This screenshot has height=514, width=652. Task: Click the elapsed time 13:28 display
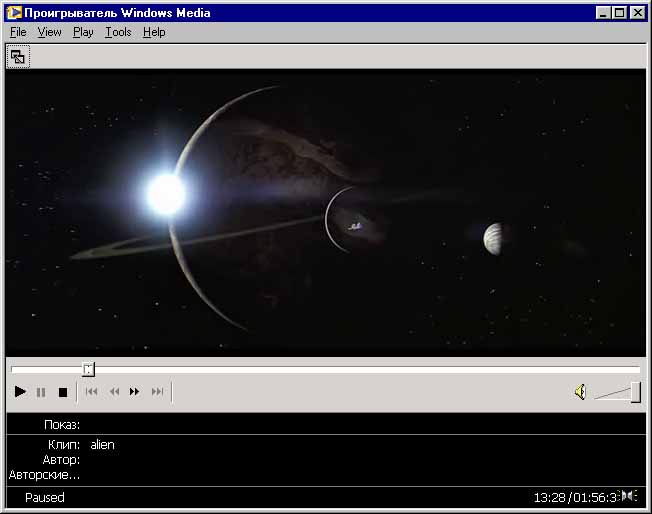[x=549, y=497]
